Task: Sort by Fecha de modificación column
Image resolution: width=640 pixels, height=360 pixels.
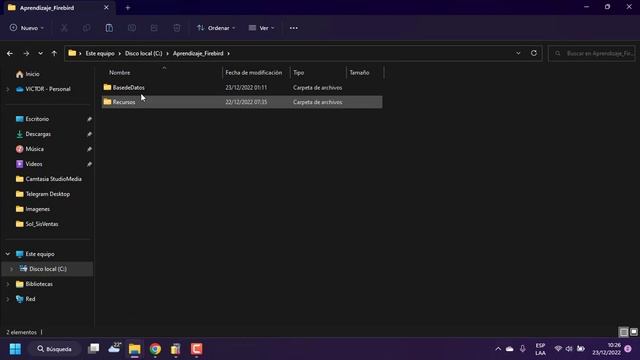Action: point(253,73)
